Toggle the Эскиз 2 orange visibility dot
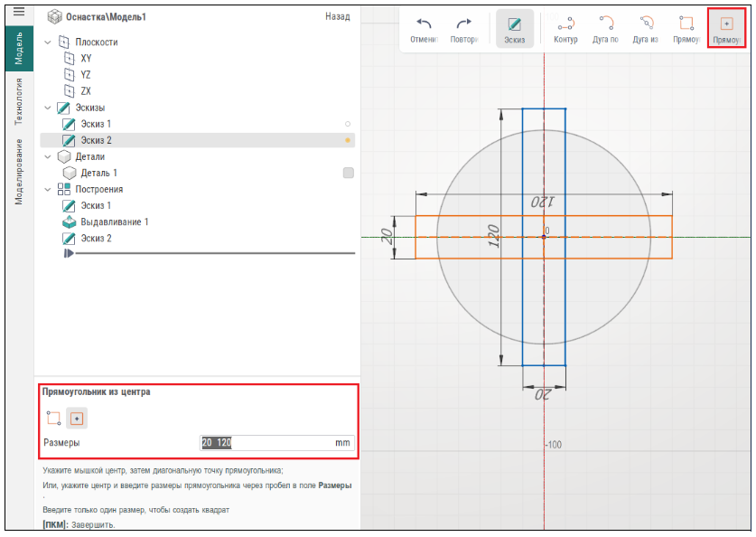The width and height of the screenshot is (756, 537). (x=348, y=140)
